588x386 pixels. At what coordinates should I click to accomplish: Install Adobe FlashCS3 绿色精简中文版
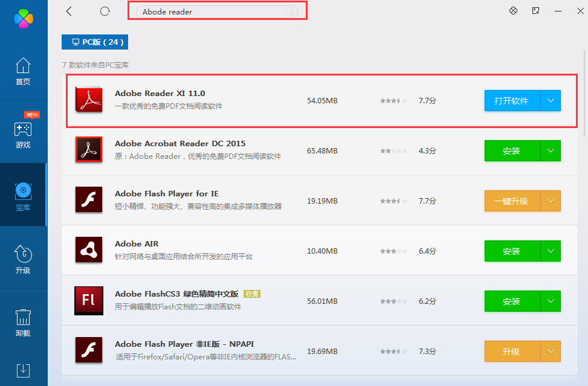(512, 301)
